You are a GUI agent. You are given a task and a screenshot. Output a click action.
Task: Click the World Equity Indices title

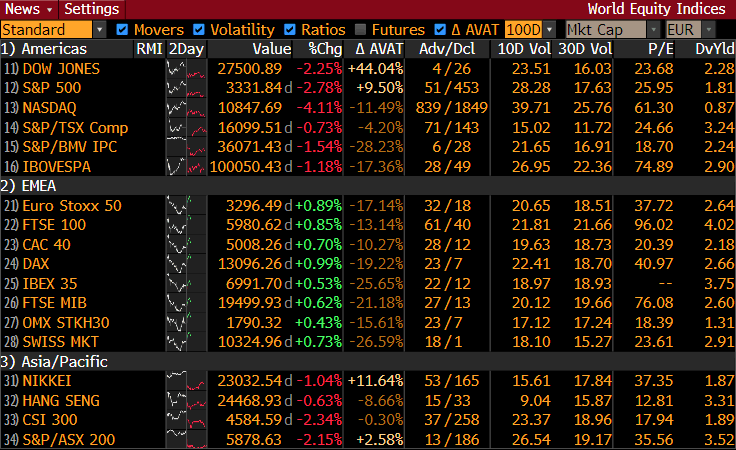[x=656, y=9]
